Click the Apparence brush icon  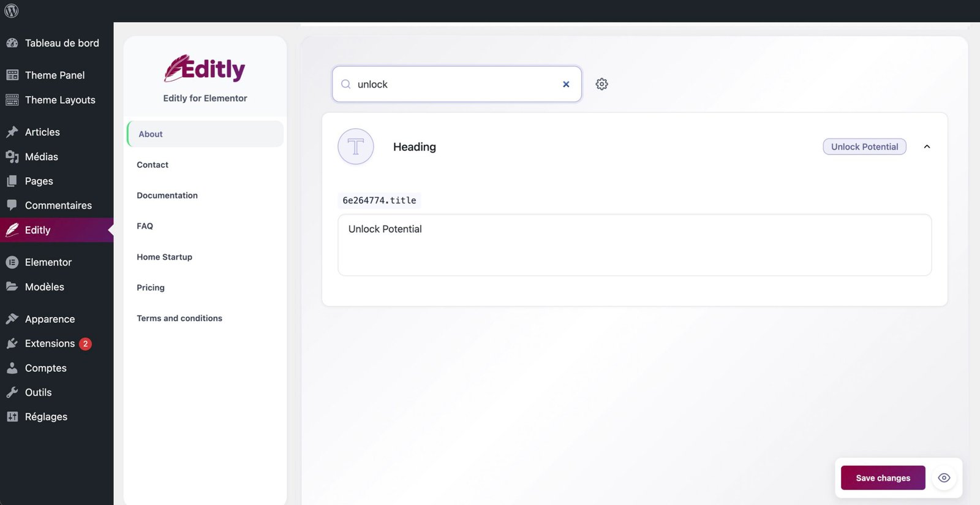click(x=12, y=319)
